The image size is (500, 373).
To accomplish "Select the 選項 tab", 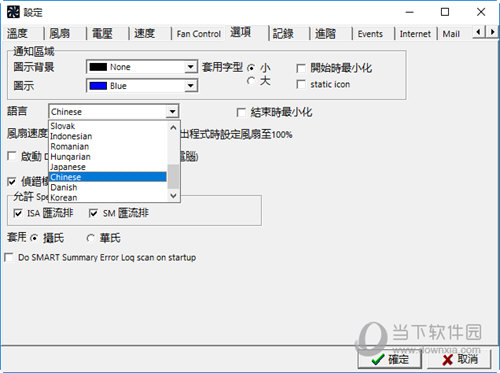I will pos(241,32).
